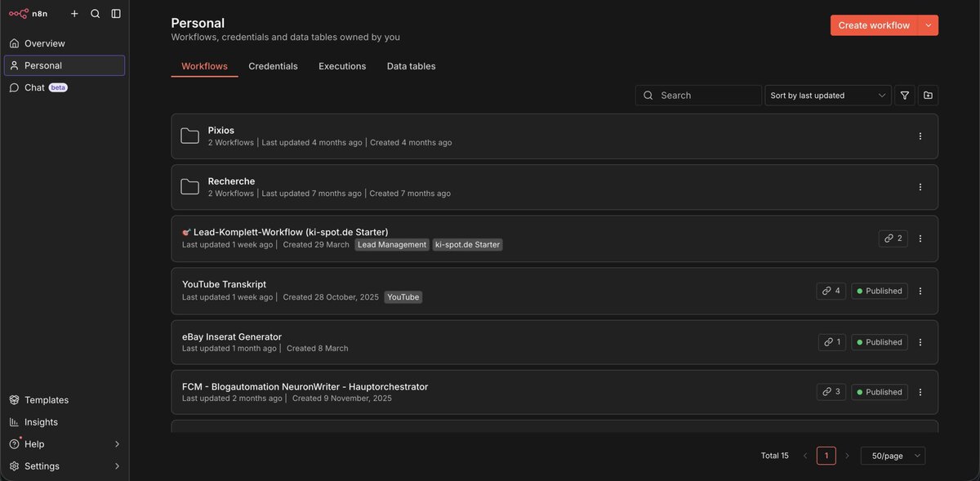
Task: Open Templates in sidebar
Action: tap(65, 400)
